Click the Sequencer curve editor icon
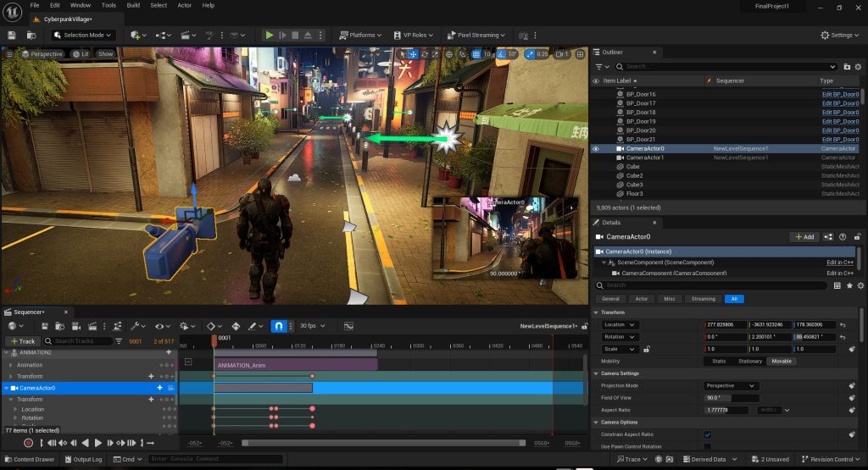This screenshot has width=868, height=470. [348, 326]
